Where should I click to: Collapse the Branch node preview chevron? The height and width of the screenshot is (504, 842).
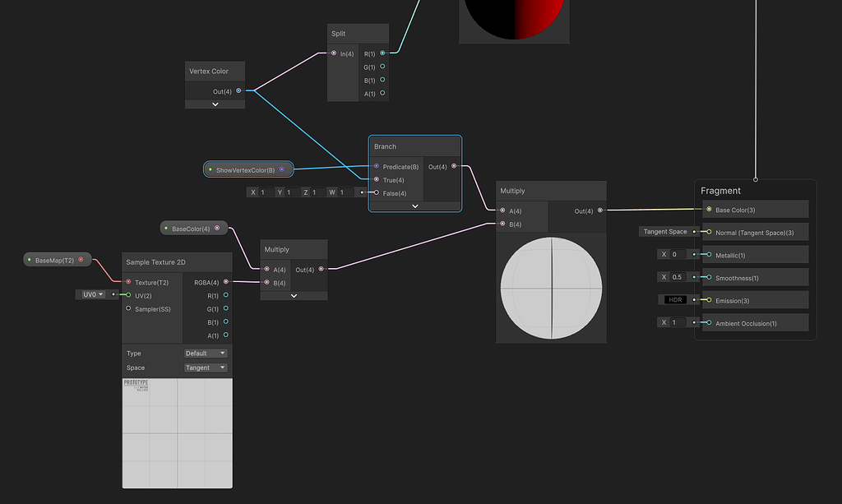[x=415, y=205]
